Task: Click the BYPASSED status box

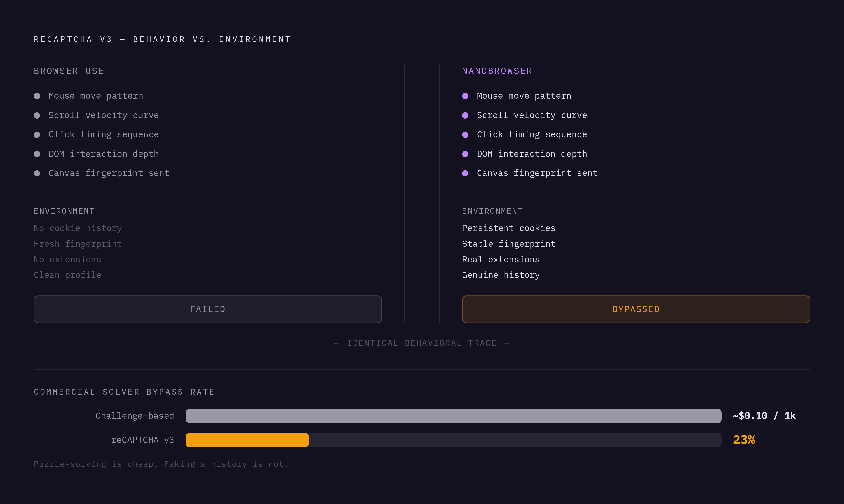Action: (636, 309)
